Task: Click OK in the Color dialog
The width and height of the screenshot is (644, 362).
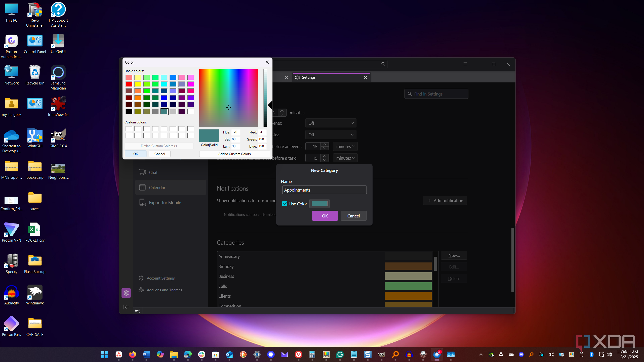Action: (x=136, y=154)
